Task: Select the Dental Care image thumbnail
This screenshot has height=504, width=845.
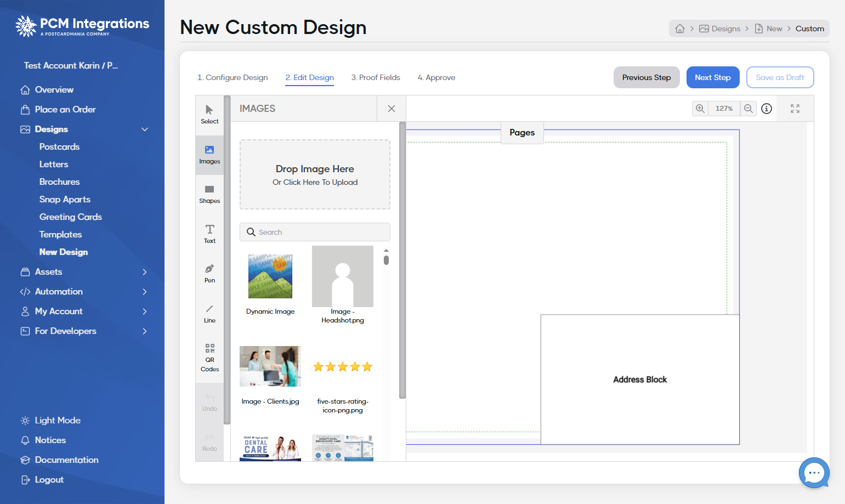Action: pyautogui.click(x=270, y=448)
